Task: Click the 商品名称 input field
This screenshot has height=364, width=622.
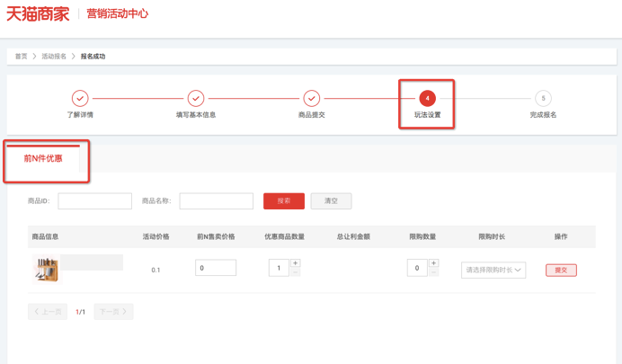Action: tap(216, 201)
